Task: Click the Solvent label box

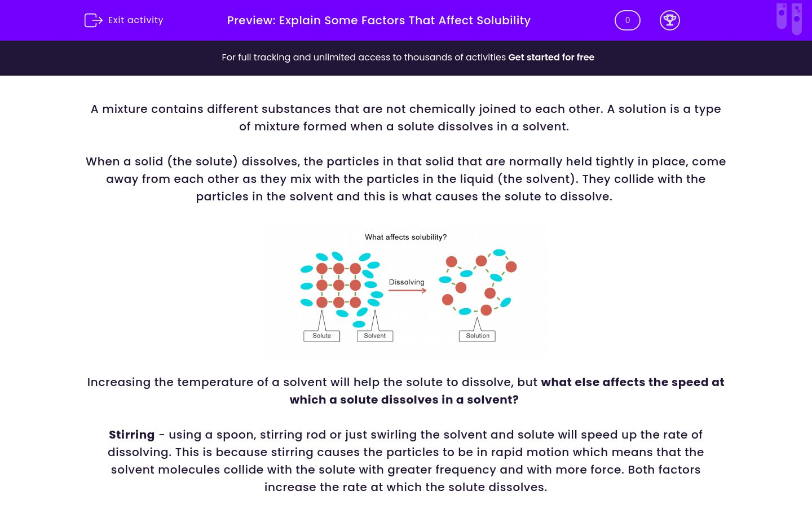Action: tap(374, 335)
